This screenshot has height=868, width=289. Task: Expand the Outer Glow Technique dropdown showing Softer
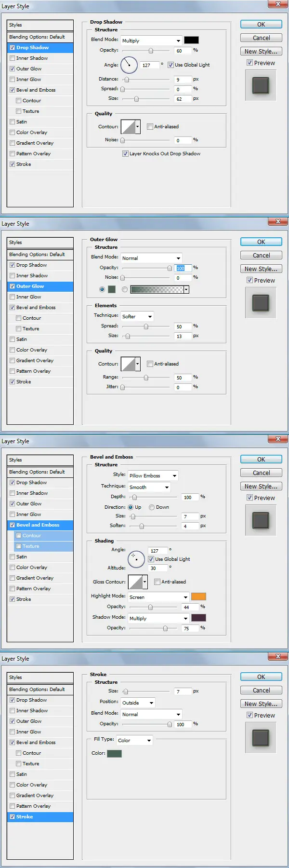[x=137, y=316]
